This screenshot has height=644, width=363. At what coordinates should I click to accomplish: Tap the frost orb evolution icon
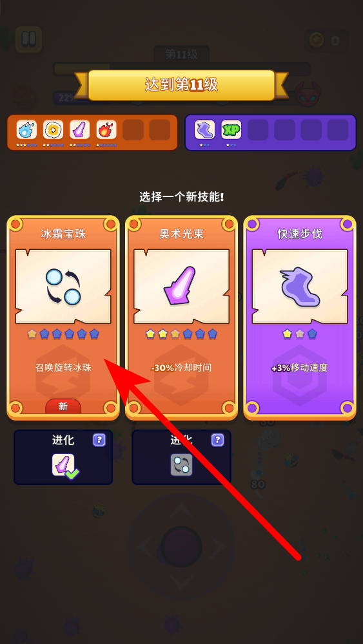pyautogui.click(x=182, y=465)
